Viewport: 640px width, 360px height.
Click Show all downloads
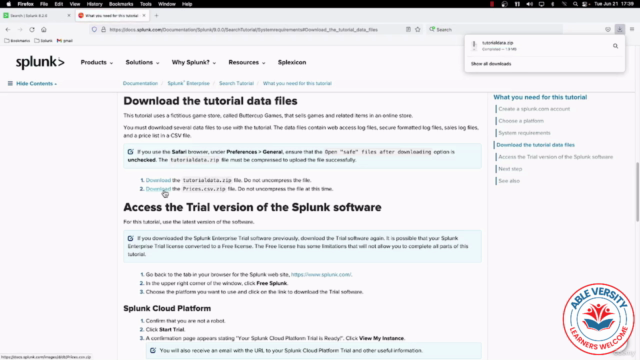tap(491, 64)
